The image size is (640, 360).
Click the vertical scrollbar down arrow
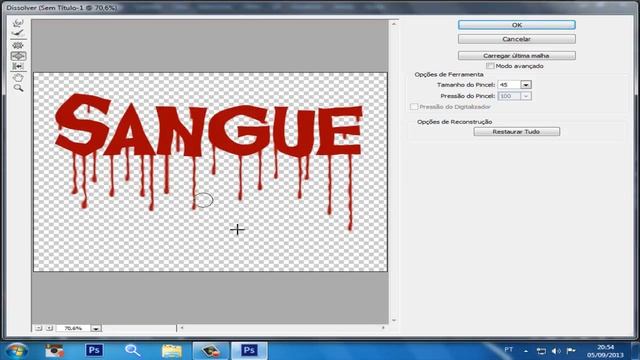point(394,320)
